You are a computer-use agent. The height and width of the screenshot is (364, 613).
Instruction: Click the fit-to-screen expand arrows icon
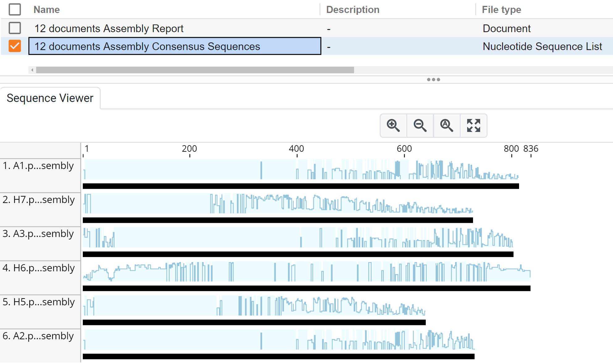click(474, 125)
